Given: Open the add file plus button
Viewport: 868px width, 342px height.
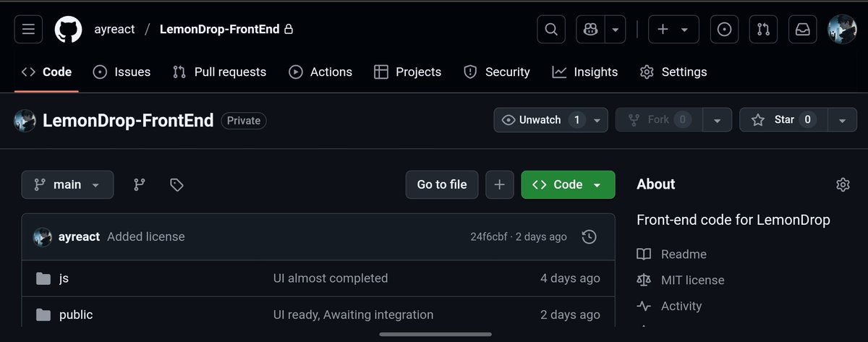Looking at the screenshot, I should (x=499, y=184).
